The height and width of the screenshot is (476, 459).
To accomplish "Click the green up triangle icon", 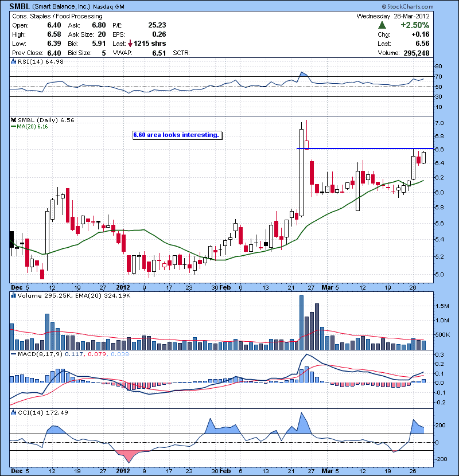I will 382,25.
